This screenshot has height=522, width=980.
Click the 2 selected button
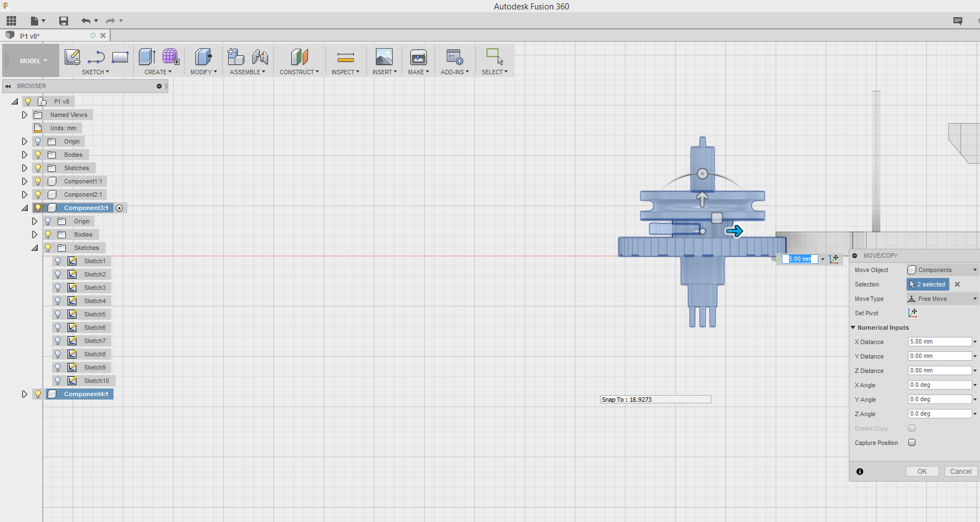pyautogui.click(x=927, y=284)
